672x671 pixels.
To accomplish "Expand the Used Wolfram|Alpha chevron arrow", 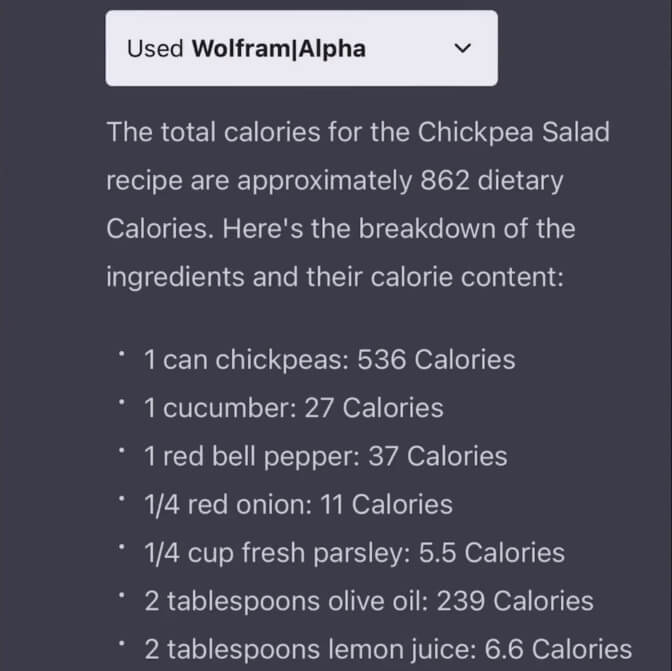I will 461,48.
